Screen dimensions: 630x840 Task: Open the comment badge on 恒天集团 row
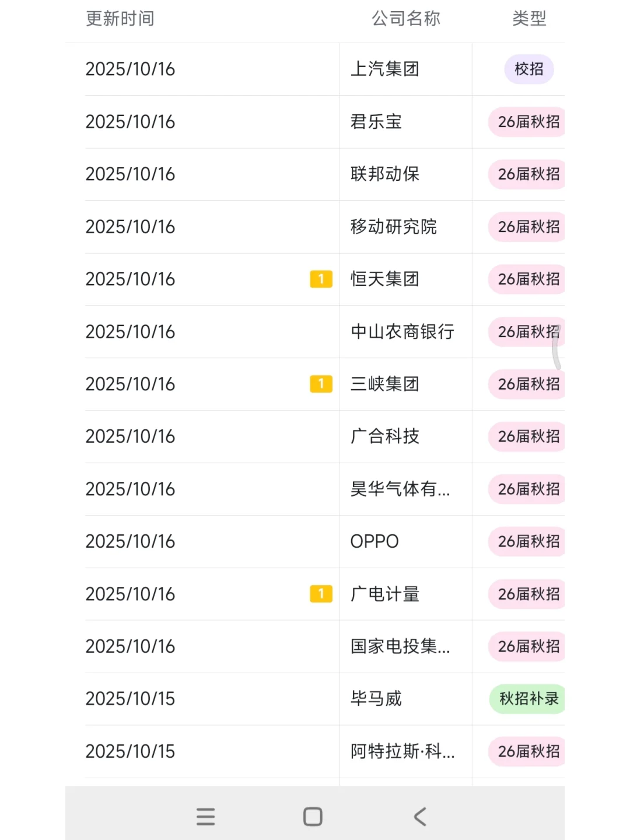(321, 279)
